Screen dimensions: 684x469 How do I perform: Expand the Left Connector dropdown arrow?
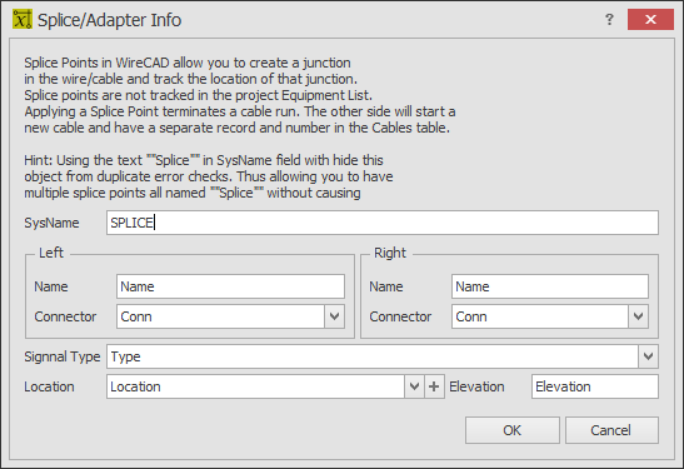pos(335,316)
